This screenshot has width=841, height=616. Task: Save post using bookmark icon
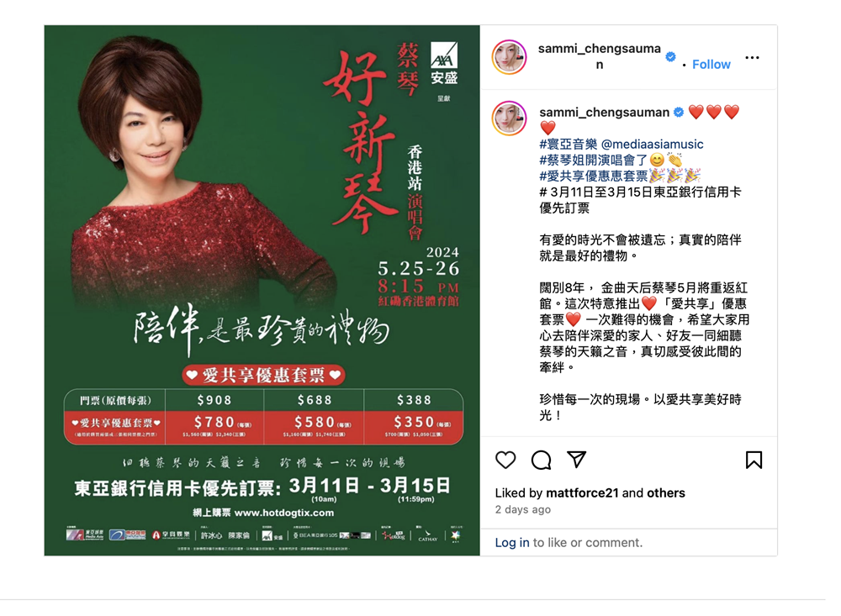pyautogui.click(x=754, y=460)
